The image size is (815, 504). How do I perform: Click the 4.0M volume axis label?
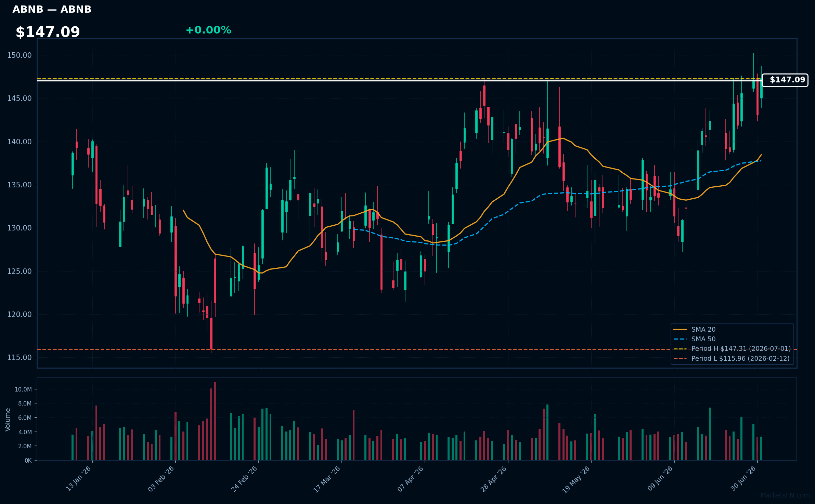pyautogui.click(x=25, y=432)
